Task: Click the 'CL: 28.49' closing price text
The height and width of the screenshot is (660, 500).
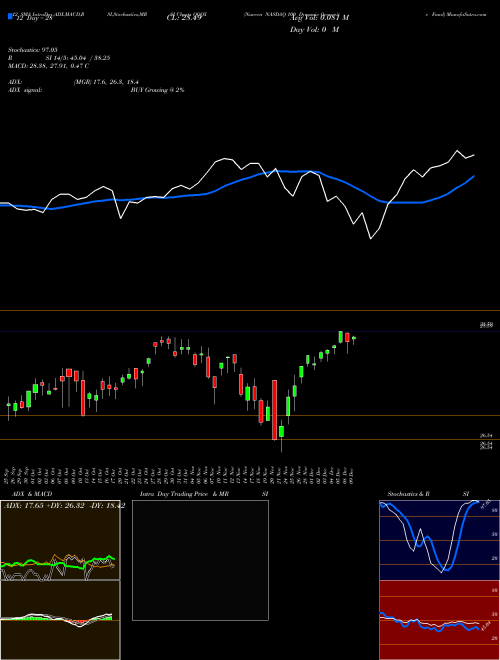Action: click(x=184, y=18)
